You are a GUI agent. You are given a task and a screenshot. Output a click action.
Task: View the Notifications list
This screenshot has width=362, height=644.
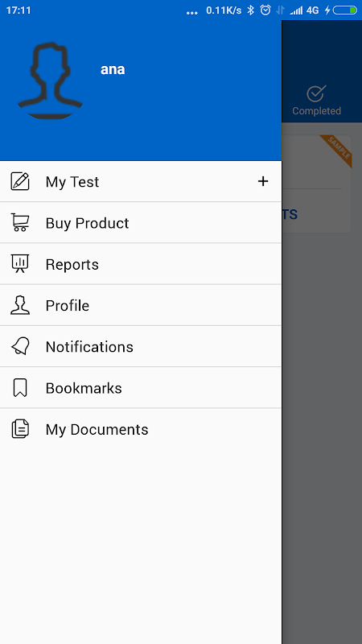click(x=140, y=346)
